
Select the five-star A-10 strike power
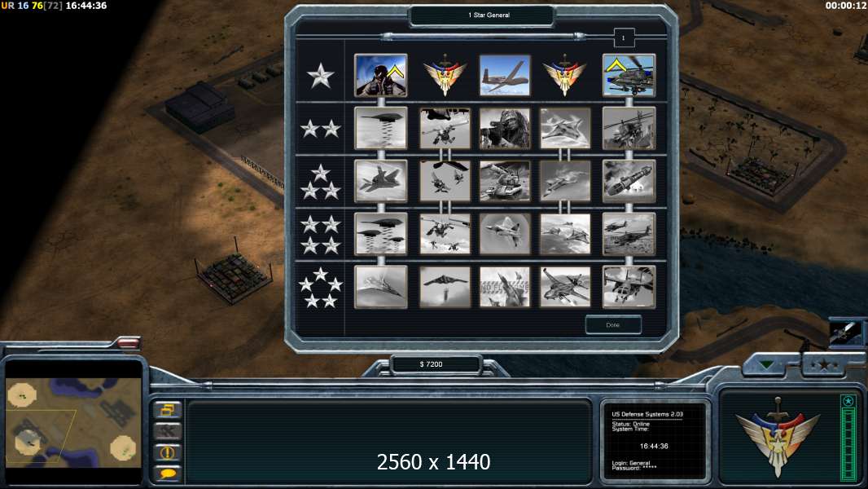pos(564,287)
